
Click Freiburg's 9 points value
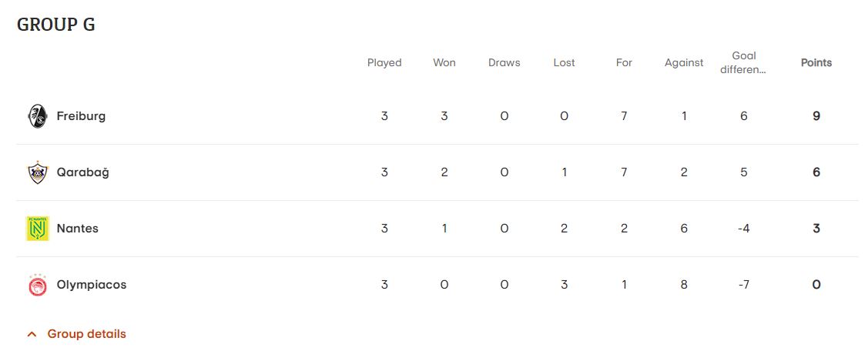(x=816, y=116)
